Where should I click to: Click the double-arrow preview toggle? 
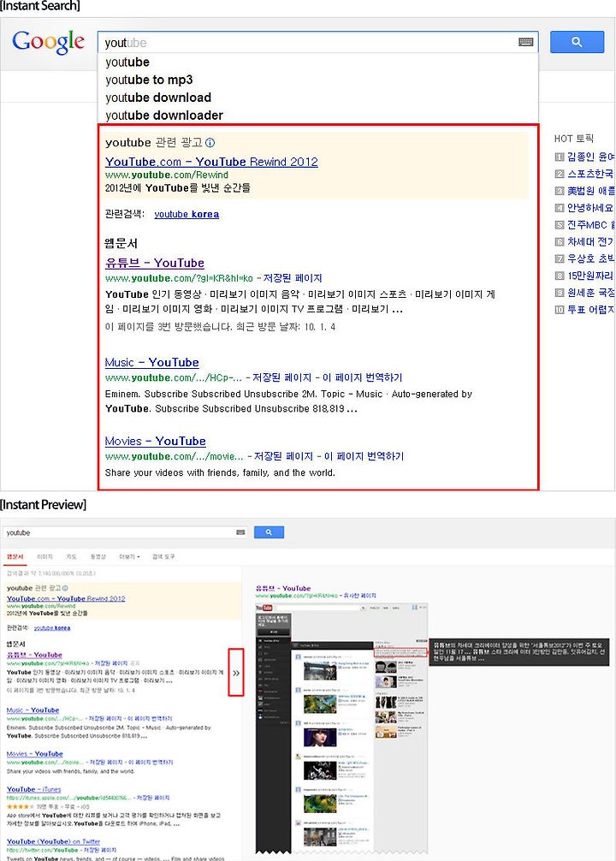236,673
